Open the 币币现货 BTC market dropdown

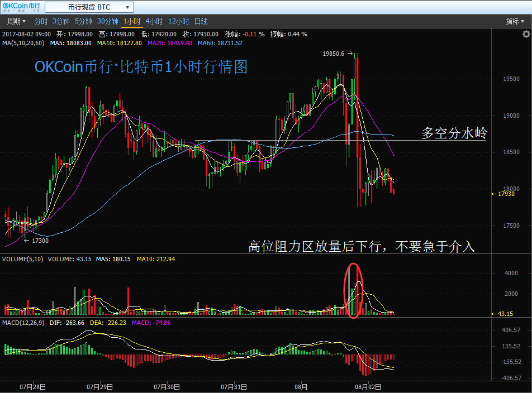pyautogui.click(x=89, y=7)
